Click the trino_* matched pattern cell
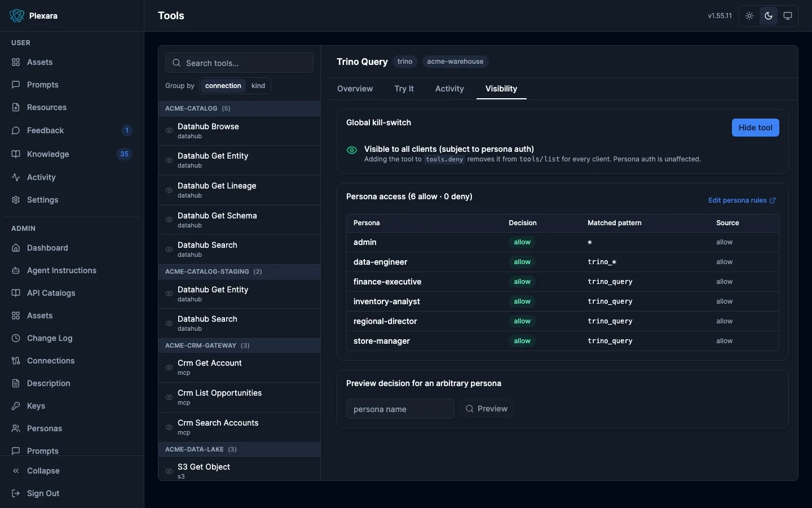812x508 pixels. (602, 262)
